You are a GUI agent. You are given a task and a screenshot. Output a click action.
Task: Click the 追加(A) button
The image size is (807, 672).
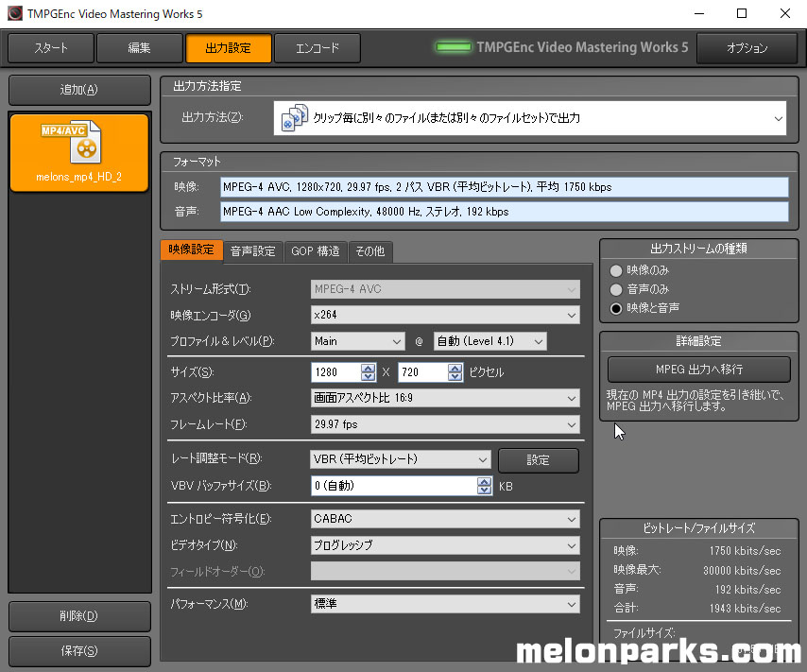coord(79,90)
